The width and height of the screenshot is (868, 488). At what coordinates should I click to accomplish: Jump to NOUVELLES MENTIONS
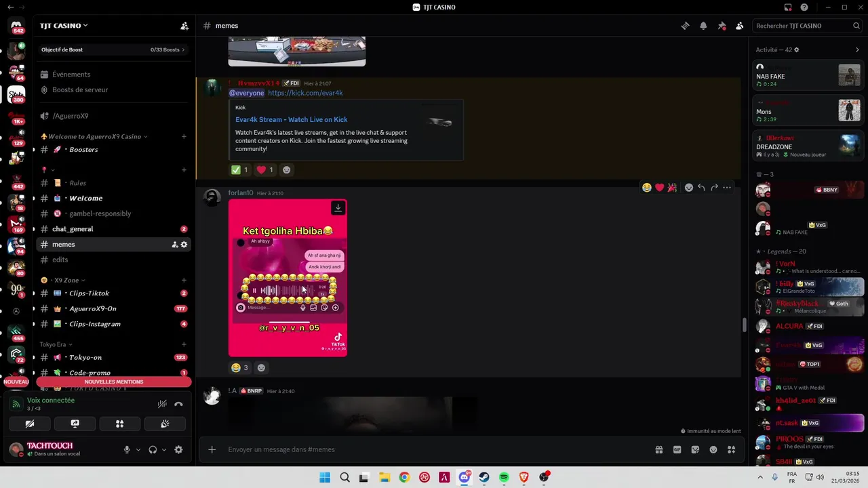coord(113,382)
